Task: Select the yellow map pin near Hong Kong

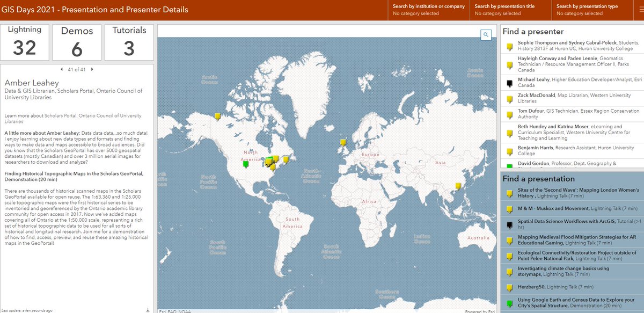Action: [458, 186]
